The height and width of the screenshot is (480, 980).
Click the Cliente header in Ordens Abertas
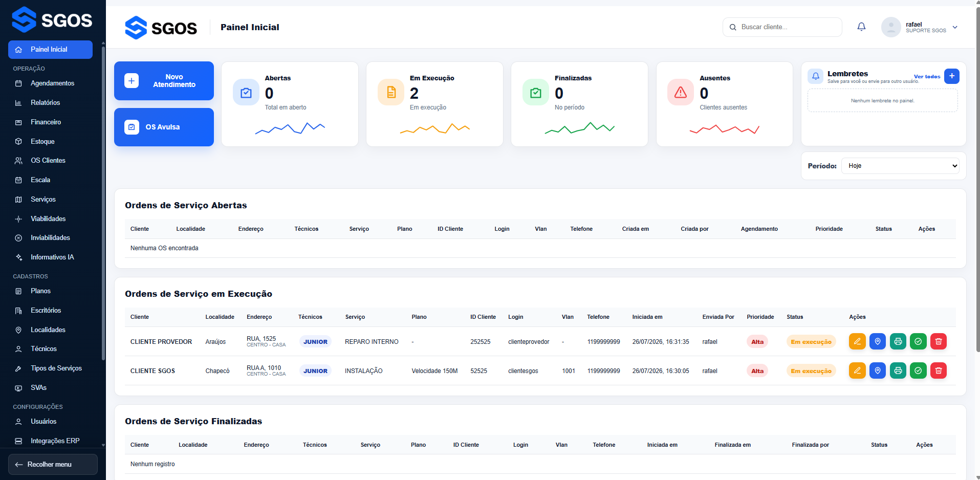[140, 229]
